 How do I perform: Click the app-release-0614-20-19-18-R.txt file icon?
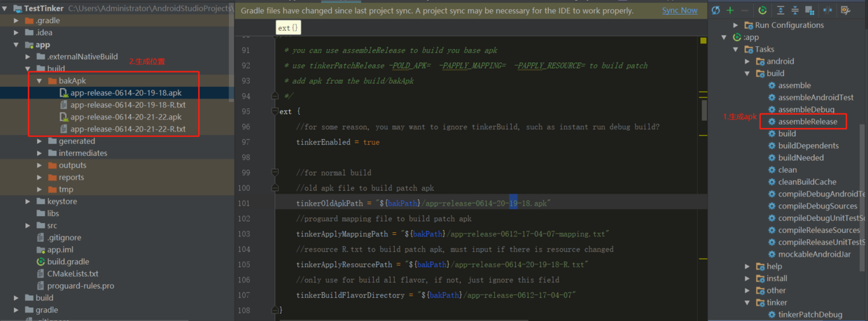coord(64,105)
